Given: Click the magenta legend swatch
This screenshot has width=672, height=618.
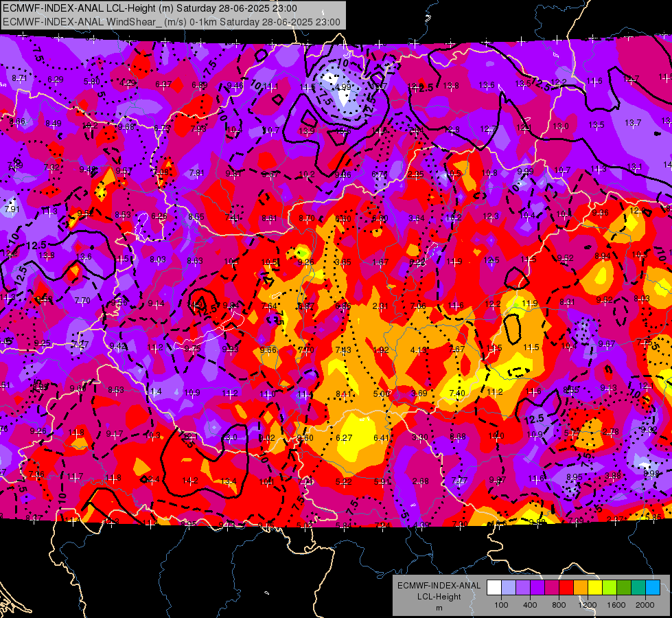Looking at the screenshot, I should 552,588.
